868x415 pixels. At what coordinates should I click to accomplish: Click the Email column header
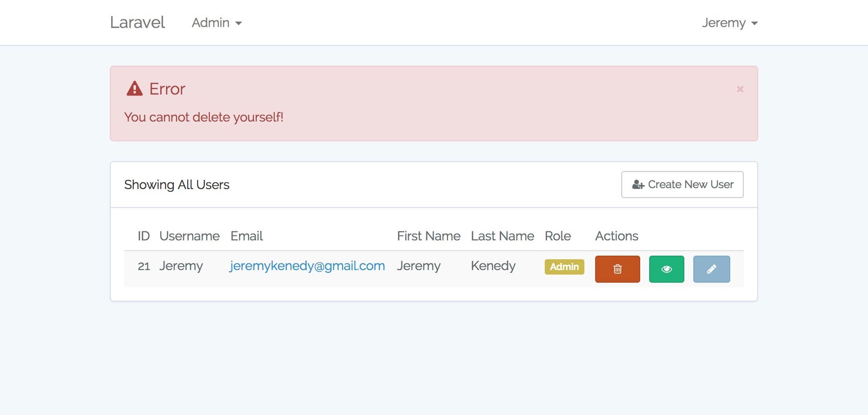click(x=246, y=236)
